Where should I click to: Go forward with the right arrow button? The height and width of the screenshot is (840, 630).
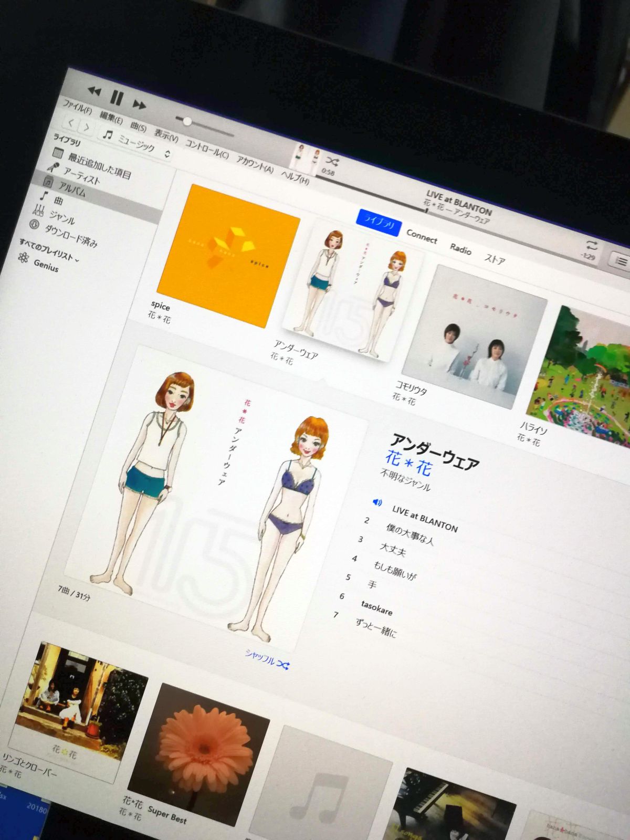click(87, 128)
